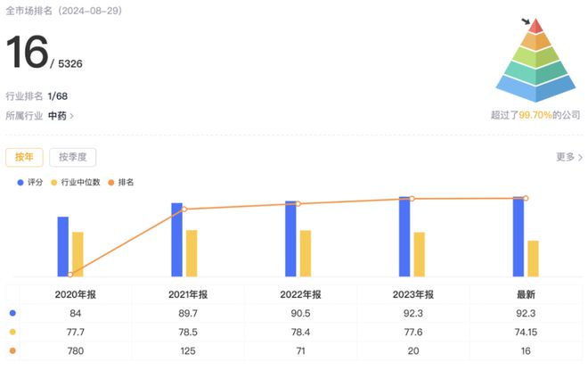Click the 2022 rank line point
Image resolution: width=588 pixels, height=370 pixels.
point(298,204)
